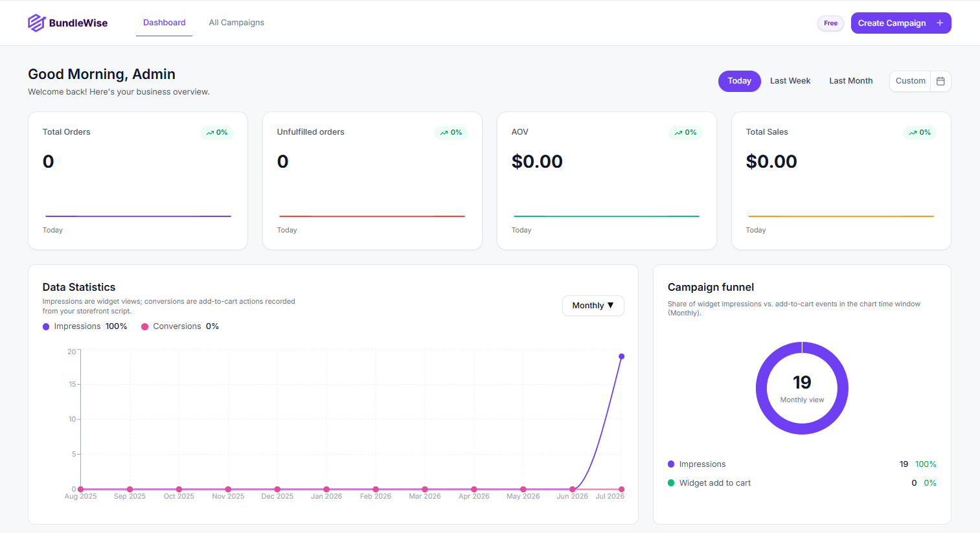
Task: Click the Campaign funnel heading
Action: [x=711, y=287]
